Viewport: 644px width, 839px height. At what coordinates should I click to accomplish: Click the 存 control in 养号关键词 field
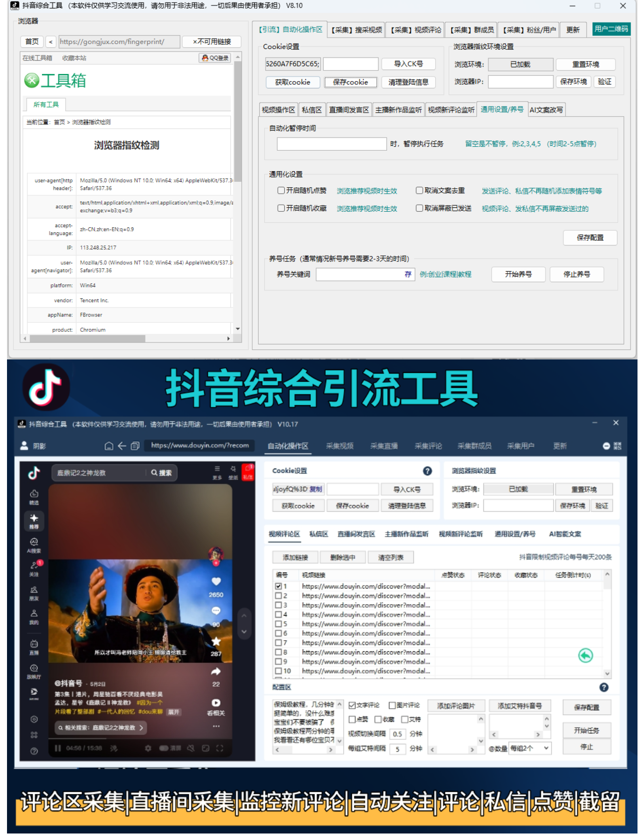tap(408, 274)
